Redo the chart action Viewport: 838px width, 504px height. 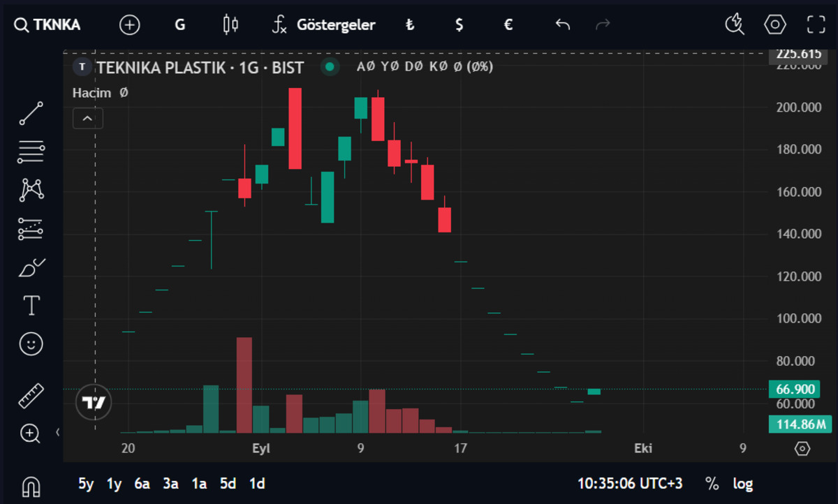pos(603,25)
